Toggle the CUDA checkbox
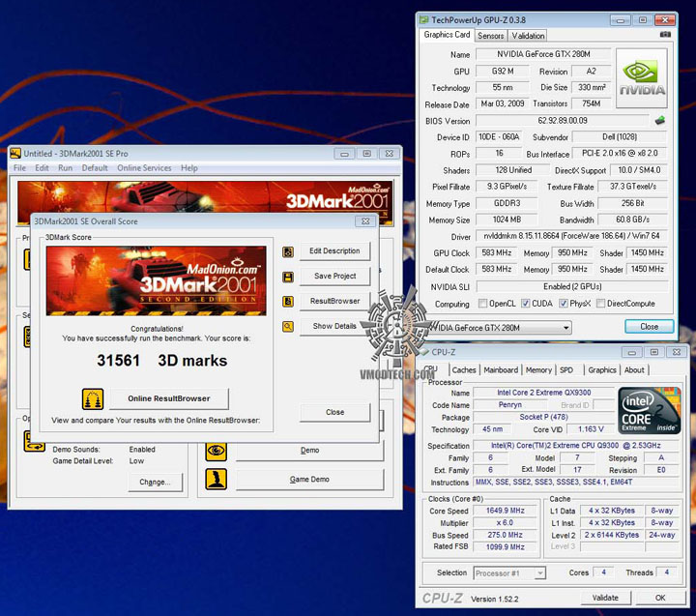Viewport: 696px width, 616px height. 526,304
